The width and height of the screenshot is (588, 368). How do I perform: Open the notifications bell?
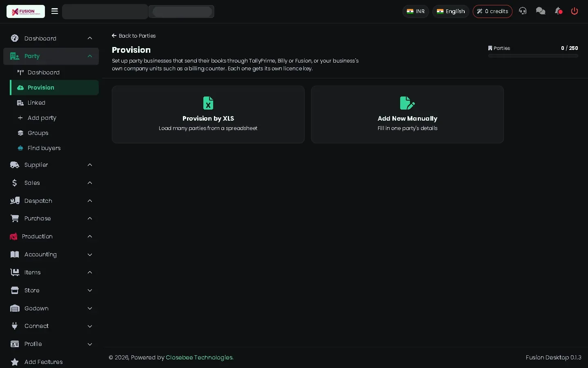point(559,11)
